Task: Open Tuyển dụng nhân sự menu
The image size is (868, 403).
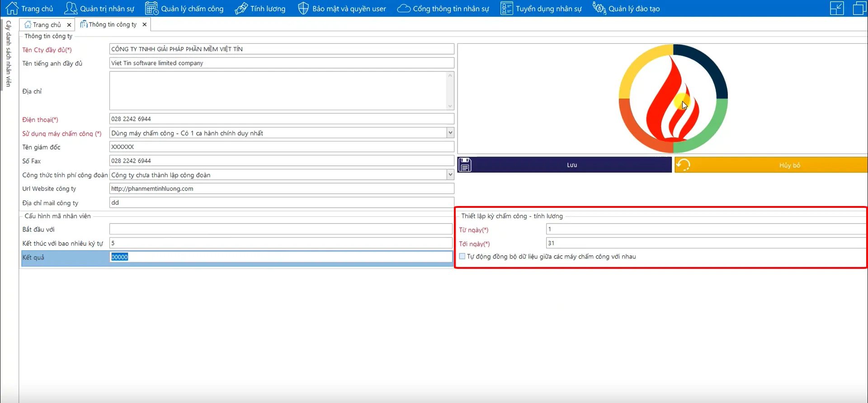Action: (541, 9)
